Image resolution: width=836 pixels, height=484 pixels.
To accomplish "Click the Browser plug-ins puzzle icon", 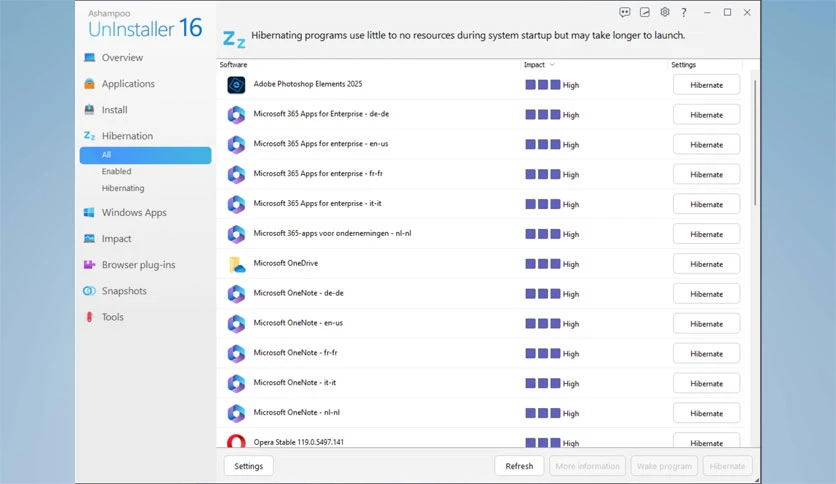I will (x=89, y=264).
